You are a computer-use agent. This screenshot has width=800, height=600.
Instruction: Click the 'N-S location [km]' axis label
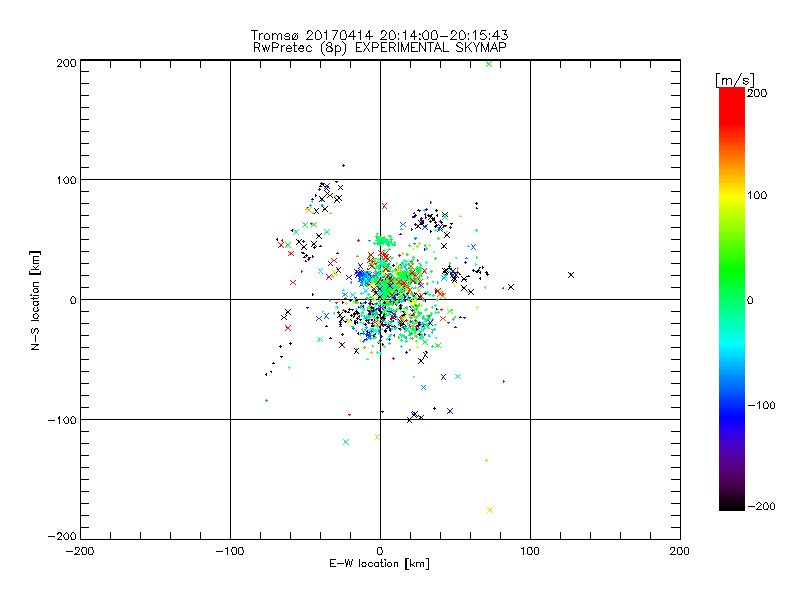click(35, 301)
